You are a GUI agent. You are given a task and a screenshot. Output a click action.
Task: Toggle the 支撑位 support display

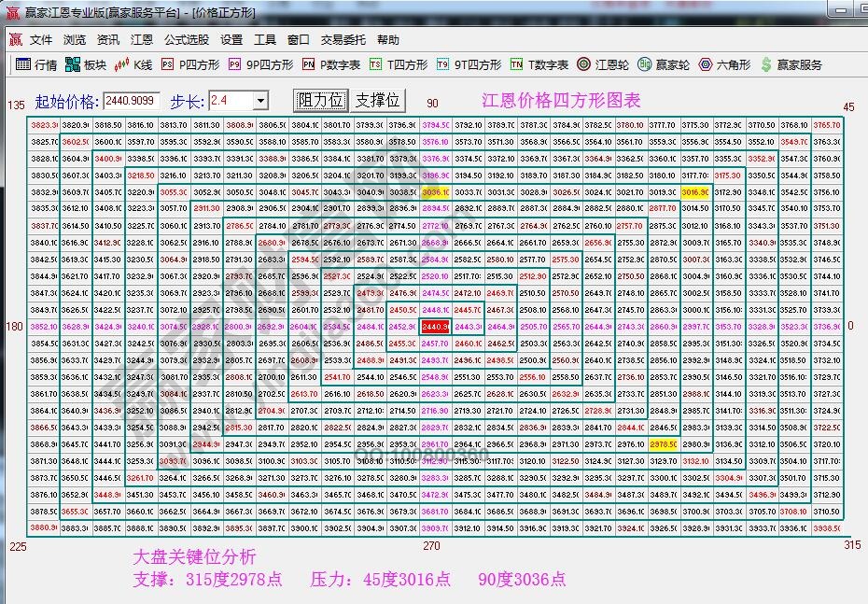pyautogui.click(x=375, y=100)
